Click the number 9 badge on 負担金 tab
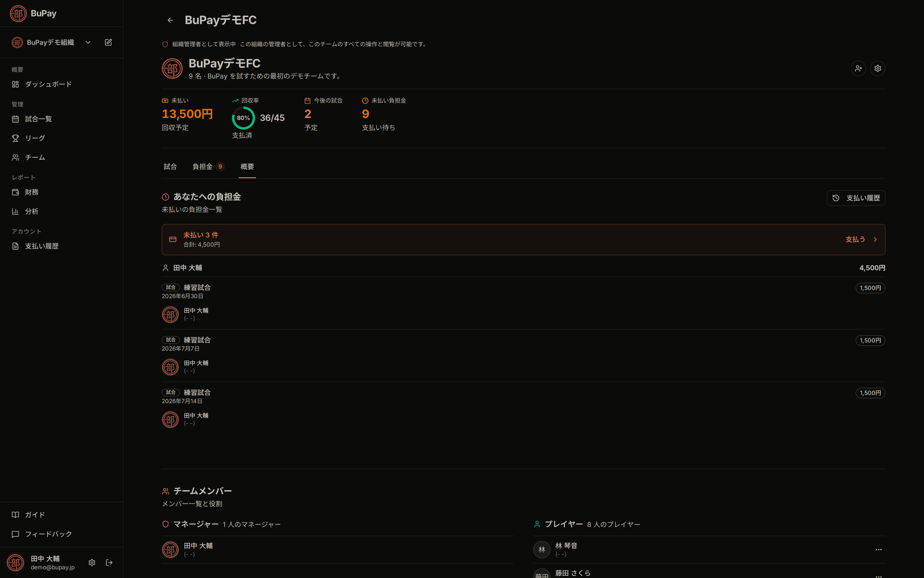Viewport: 924px width, 578px height. 220,167
